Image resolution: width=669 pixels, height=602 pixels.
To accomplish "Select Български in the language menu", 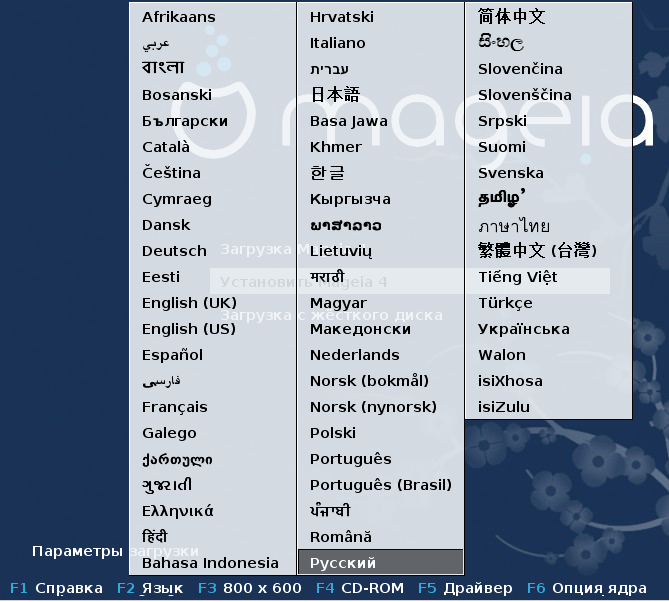I will point(185,121).
